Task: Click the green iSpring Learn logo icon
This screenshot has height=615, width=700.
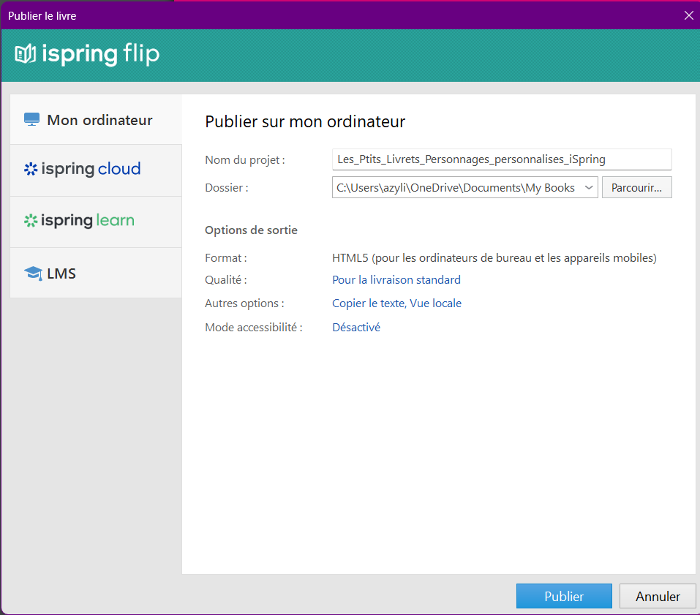Action: point(30,221)
